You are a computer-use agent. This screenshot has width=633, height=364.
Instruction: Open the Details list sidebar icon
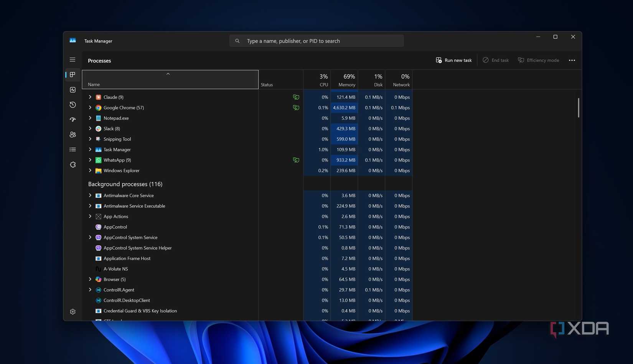point(73,149)
